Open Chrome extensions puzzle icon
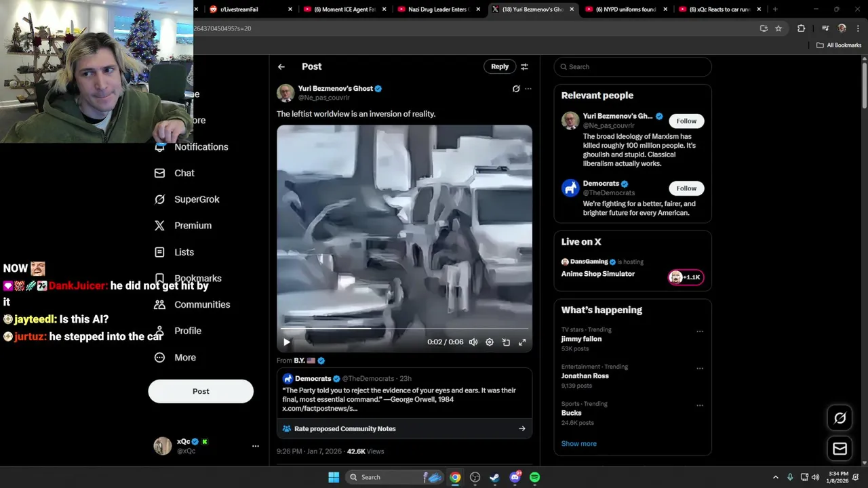Viewport: 868px width, 488px height. 802,28
